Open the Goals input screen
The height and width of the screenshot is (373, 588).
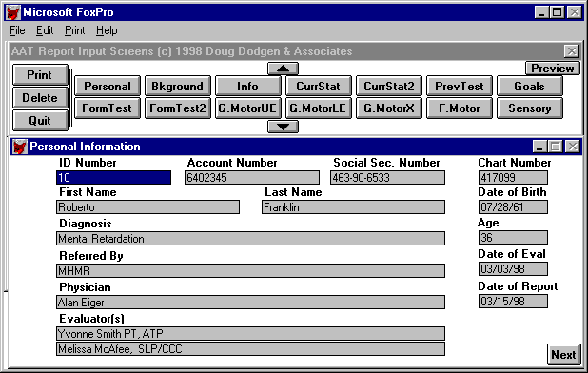coord(530,87)
